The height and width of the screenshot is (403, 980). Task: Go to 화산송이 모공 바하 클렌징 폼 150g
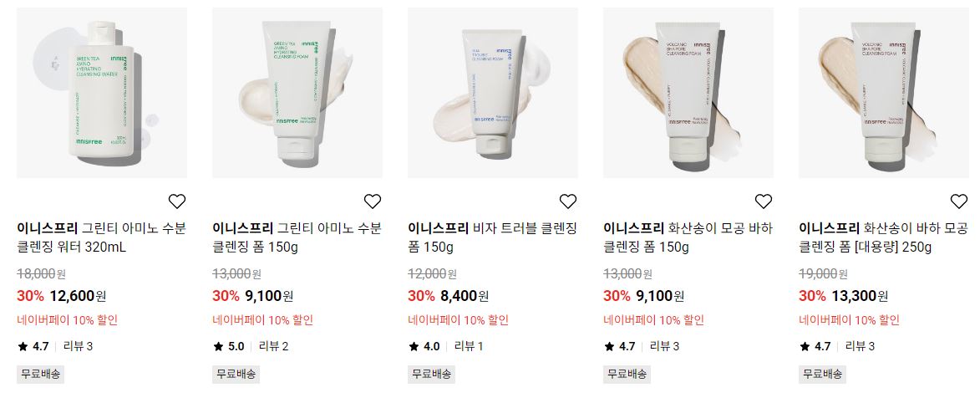(x=688, y=237)
